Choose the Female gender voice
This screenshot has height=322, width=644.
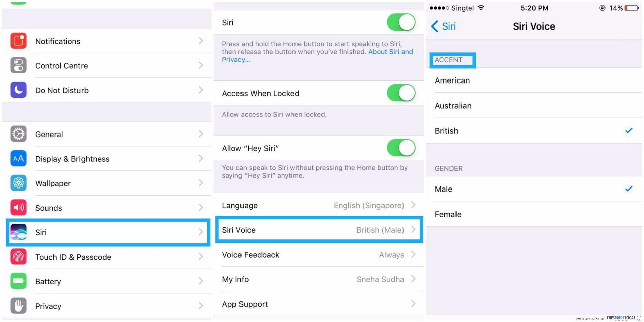coord(448,214)
